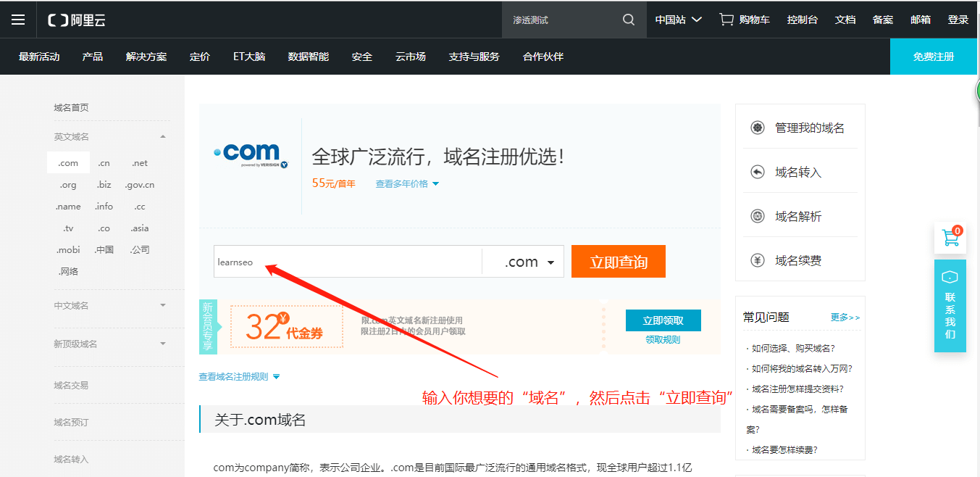The image size is (980, 477).
Task: Click the 立即查询 search button
Action: (x=618, y=262)
